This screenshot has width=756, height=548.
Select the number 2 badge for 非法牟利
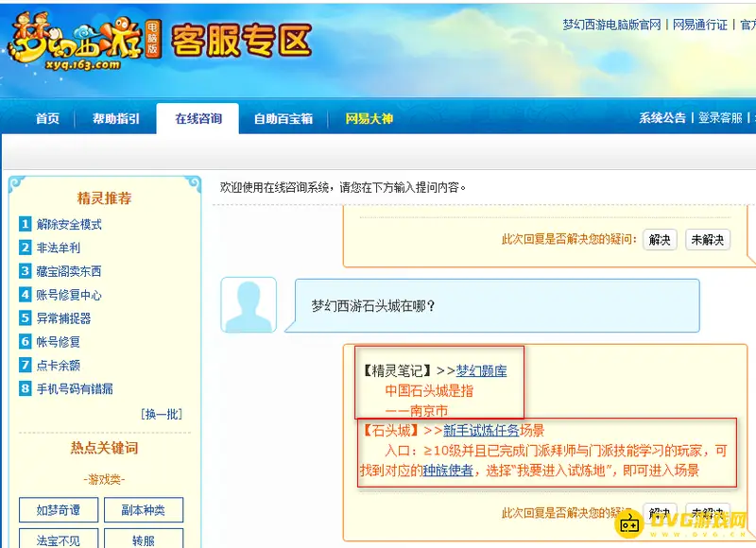tap(26, 248)
